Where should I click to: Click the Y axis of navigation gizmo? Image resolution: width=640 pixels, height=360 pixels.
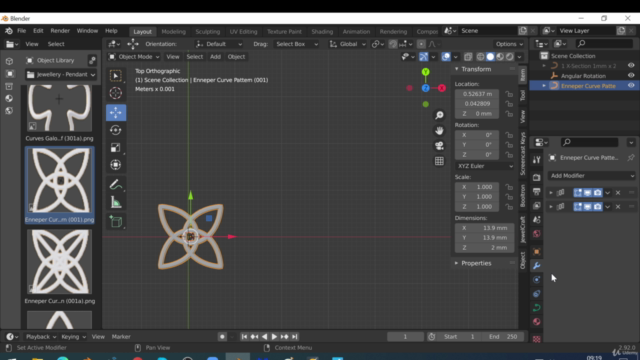click(426, 72)
